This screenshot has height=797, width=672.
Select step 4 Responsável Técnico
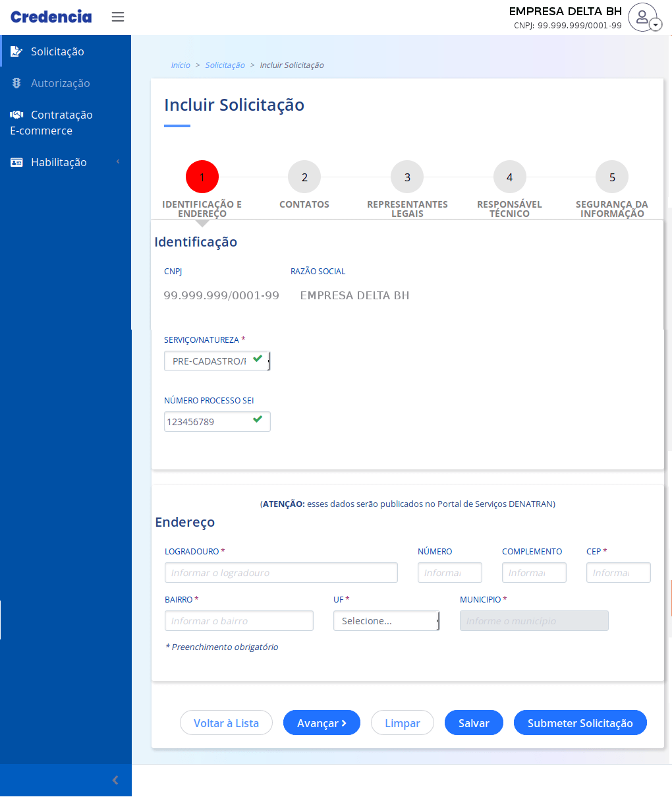pyautogui.click(x=509, y=177)
